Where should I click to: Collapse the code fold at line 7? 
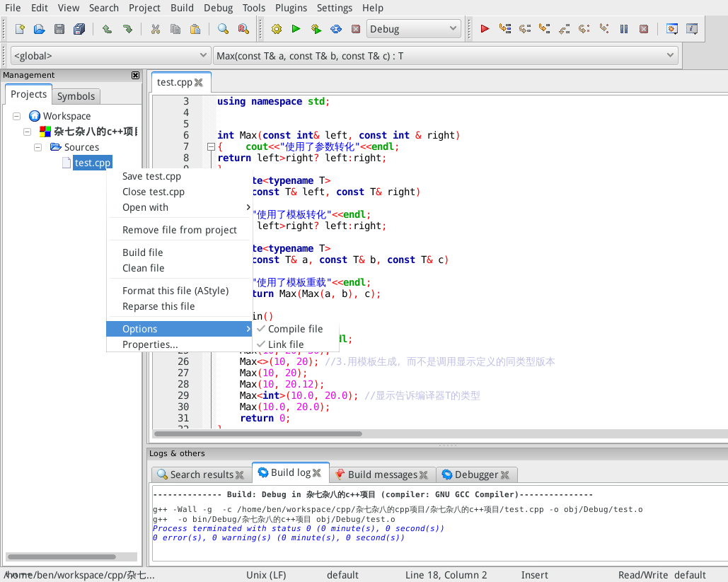click(x=211, y=146)
